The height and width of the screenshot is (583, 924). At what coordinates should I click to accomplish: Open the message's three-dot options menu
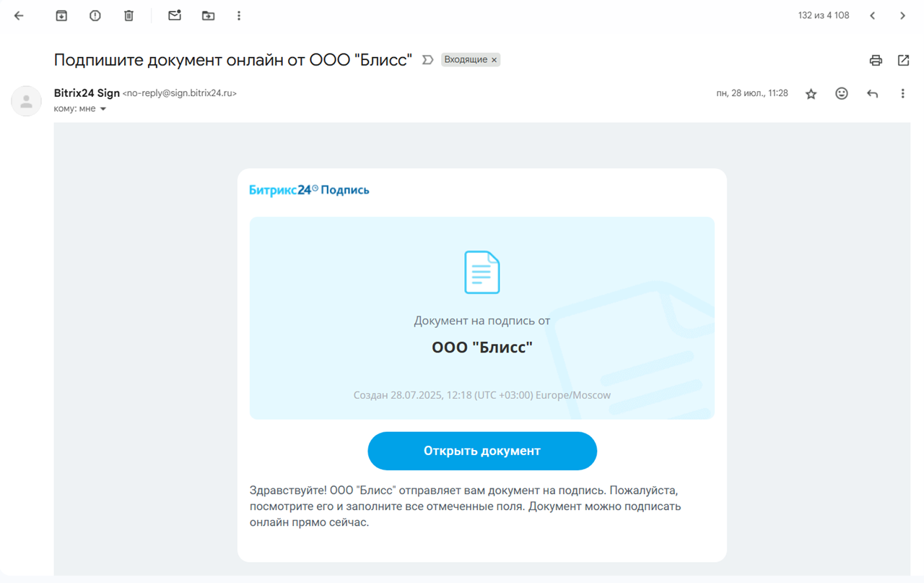pyautogui.click(x=902, y=93)
